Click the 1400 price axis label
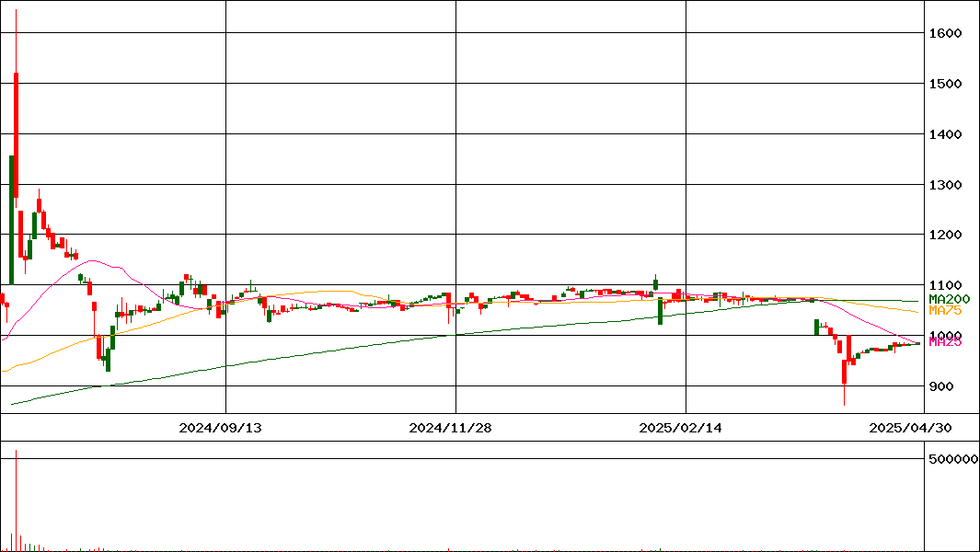 pyautogui.click(x=945, y=134)
